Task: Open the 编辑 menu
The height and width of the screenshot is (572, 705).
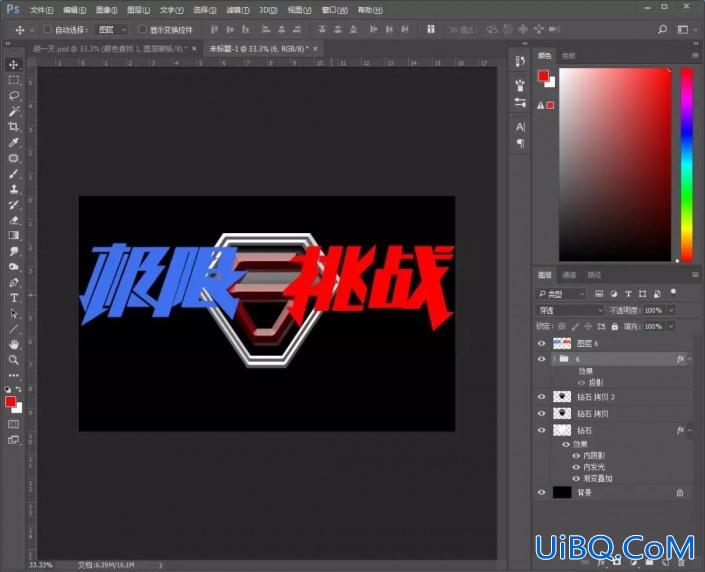Action: 74,10
